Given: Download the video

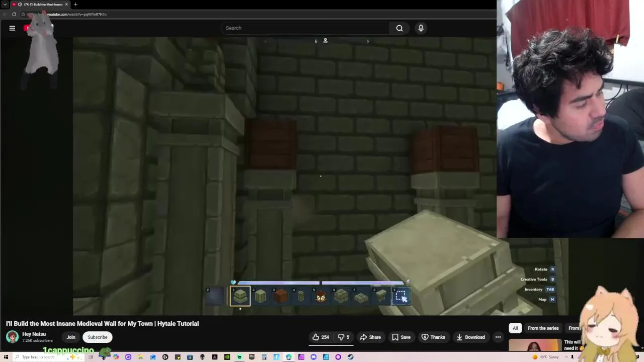Looking at the screenshot, I should 470,337.
